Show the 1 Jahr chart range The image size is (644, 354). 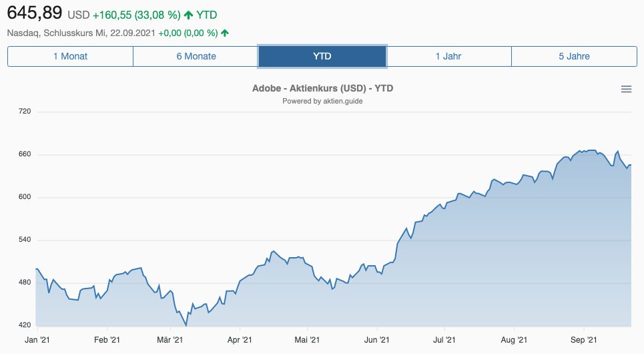pyautogui.click(x=448, y=56)
